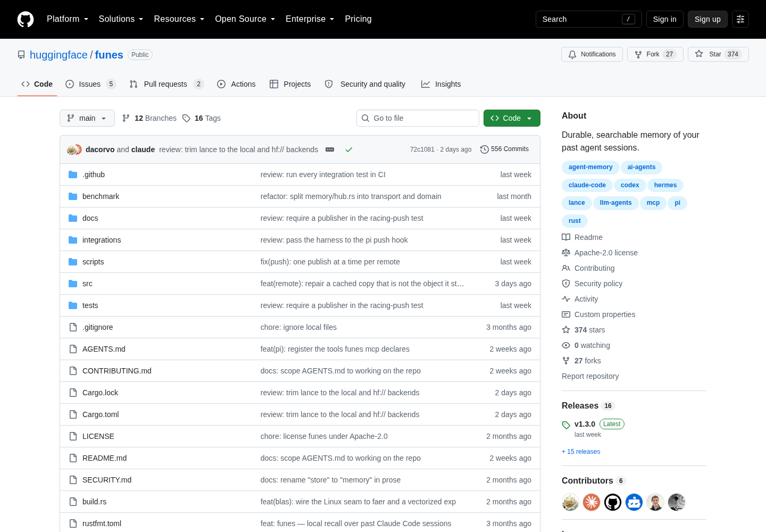Select the Code tab
The height and width of the screenshot is (532, 766).
pyautogui.click(x=37, y=84)
